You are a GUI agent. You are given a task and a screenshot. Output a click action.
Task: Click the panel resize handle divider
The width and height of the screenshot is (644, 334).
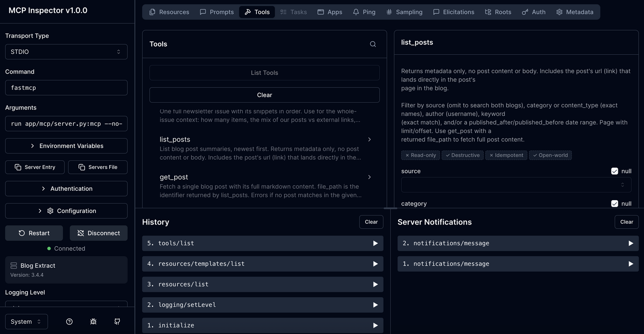(391, 208)
